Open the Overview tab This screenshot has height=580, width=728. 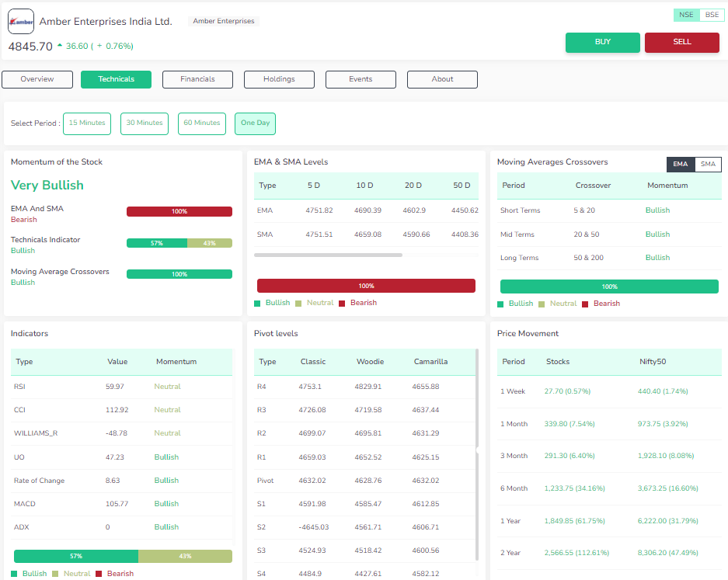pyautogui.click(x=37, y=79)
